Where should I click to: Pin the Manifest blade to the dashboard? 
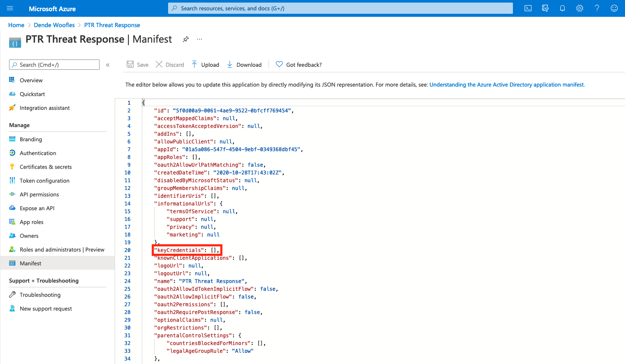[186, 39]
